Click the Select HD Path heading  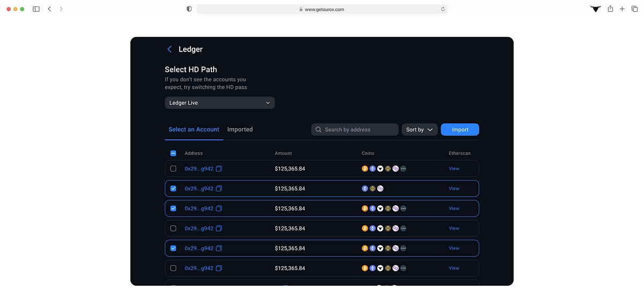click(191, 70)
